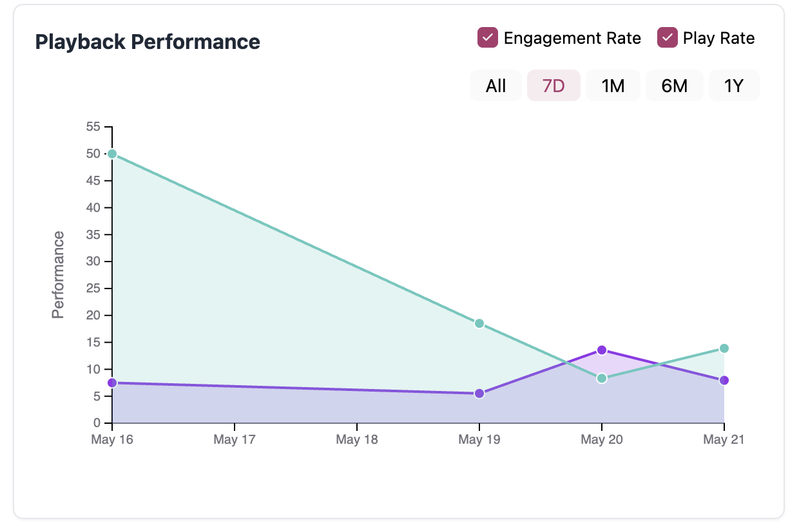Click the May 18 axis label
The image size is (799, 532).
coord(357,440)
